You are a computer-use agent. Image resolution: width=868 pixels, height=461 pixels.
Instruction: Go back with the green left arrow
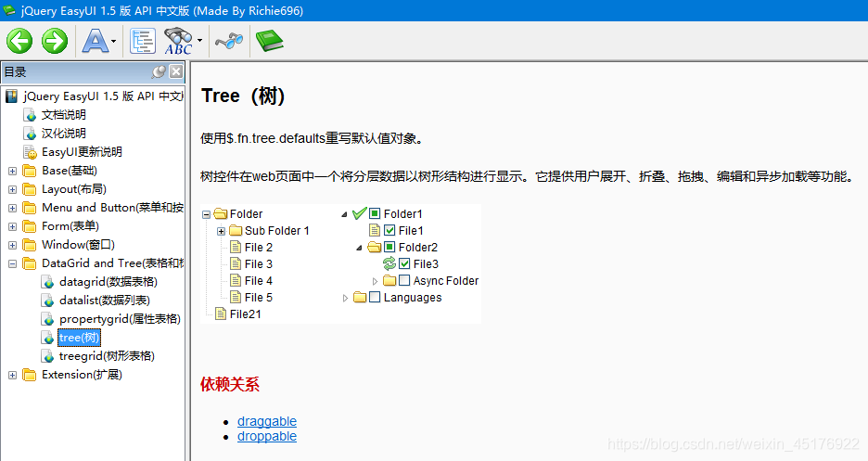pos(19,41)
